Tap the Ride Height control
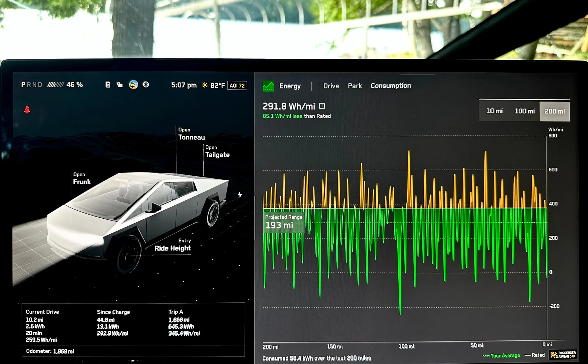588x364 pixels. pos(172,245)
